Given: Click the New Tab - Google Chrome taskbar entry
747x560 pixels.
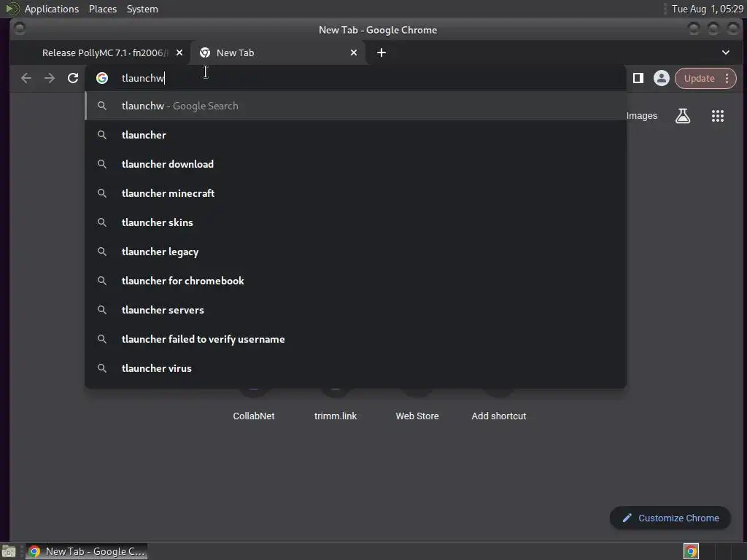Looking at the screenshot, I should [86, 551].
